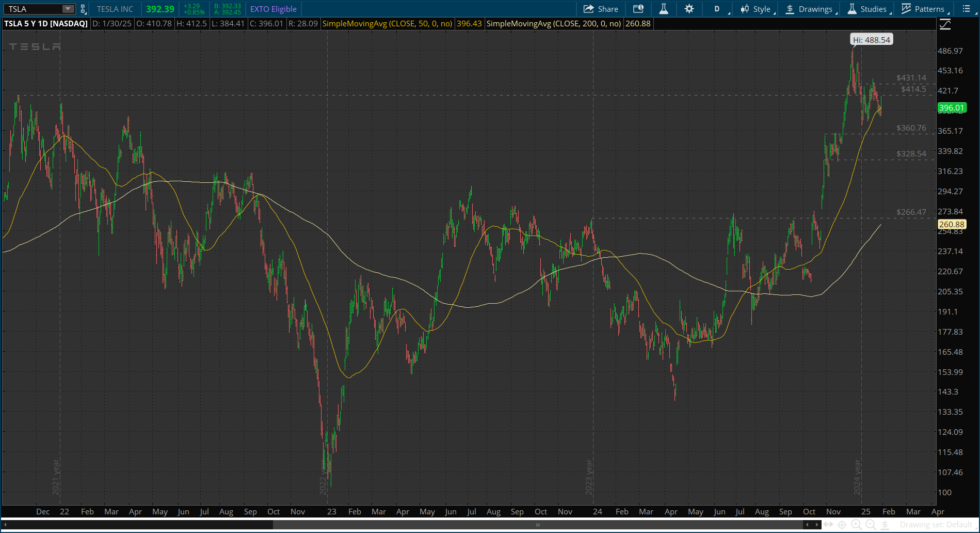Click the 50-period SimpleMovingAvg label
This screenshot has width=980, height=533.
coord(387,23)
